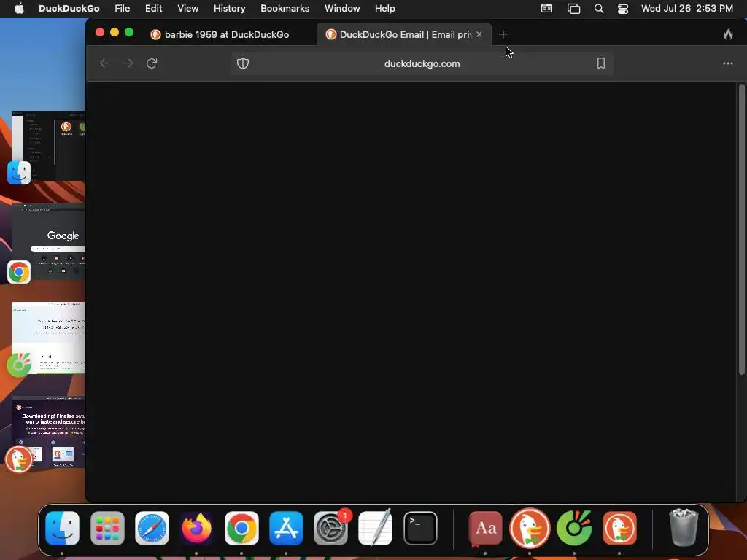This screenshot has height=560, width=747.
Task: Open the DuckDuckGo application menu
Action: click(69, 8)
